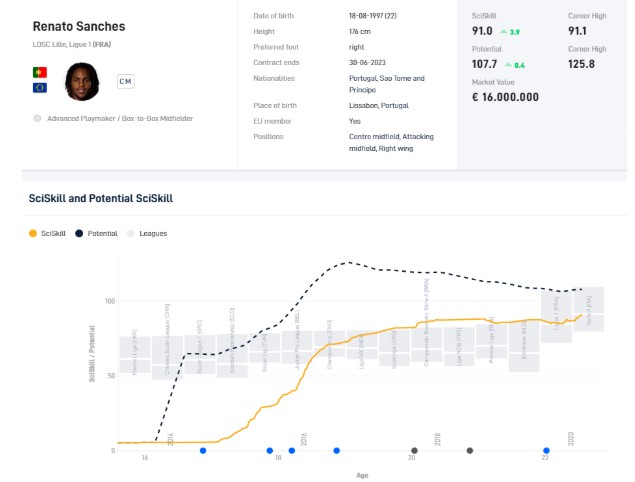Click market value € 16.000.000
635x482 pixels.
click(x=505, y=97)
